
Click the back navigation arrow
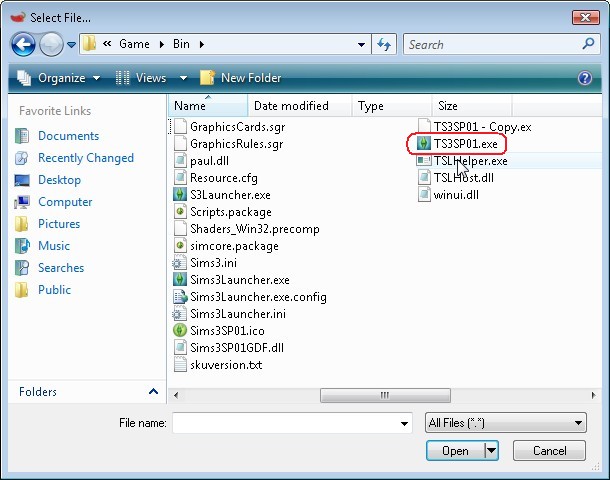click(x=24, y=44)
